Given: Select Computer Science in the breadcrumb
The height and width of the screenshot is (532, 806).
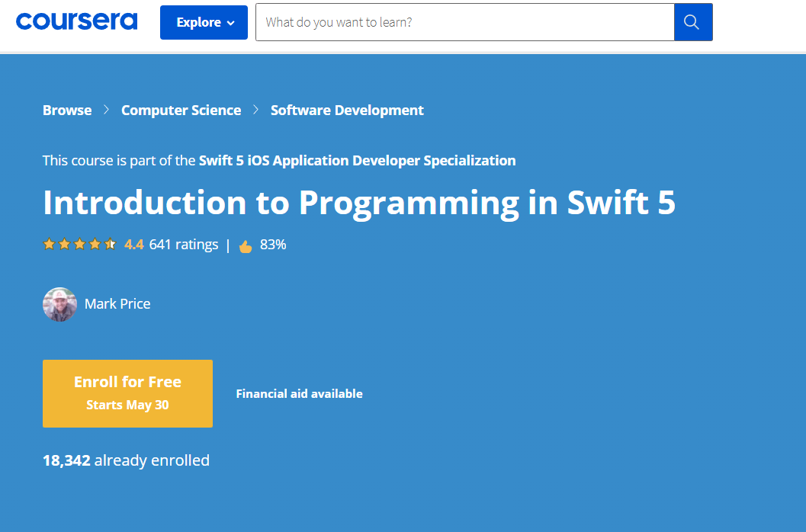Looking at the screenshot, I should [x=181, y=110].
